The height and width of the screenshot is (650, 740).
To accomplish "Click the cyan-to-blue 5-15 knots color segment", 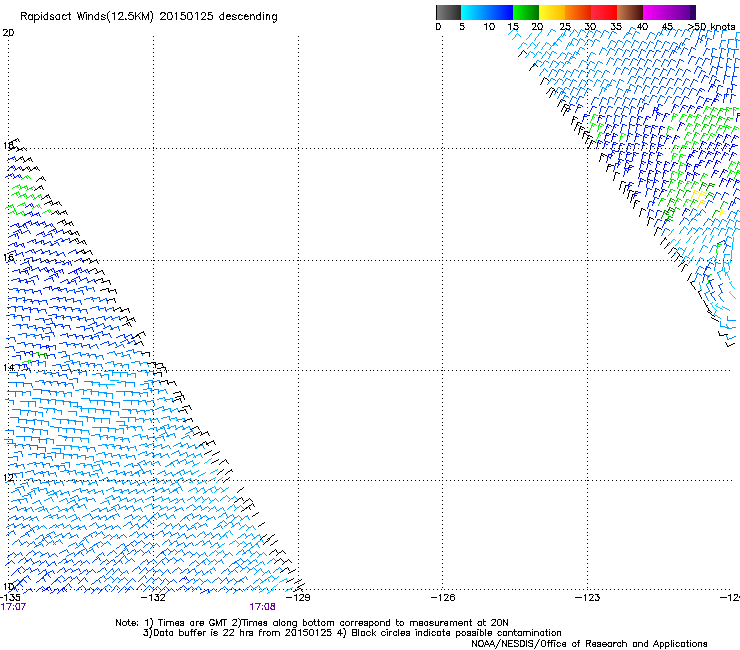I will pos(487,12).
